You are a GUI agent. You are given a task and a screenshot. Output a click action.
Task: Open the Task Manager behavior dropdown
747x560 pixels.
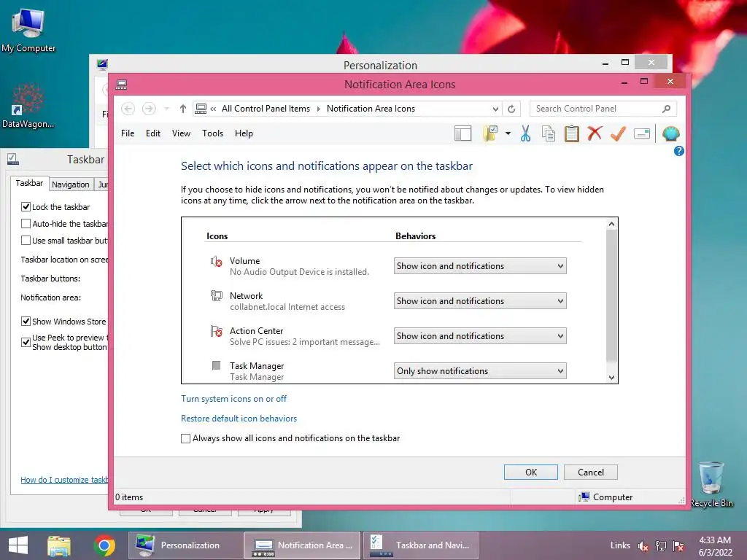point(480,371)
